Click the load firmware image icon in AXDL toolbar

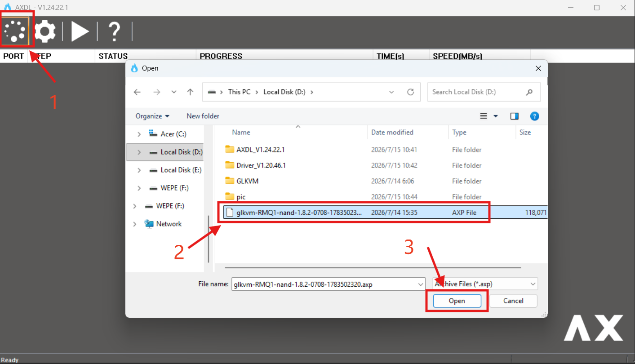pos(15,31)
